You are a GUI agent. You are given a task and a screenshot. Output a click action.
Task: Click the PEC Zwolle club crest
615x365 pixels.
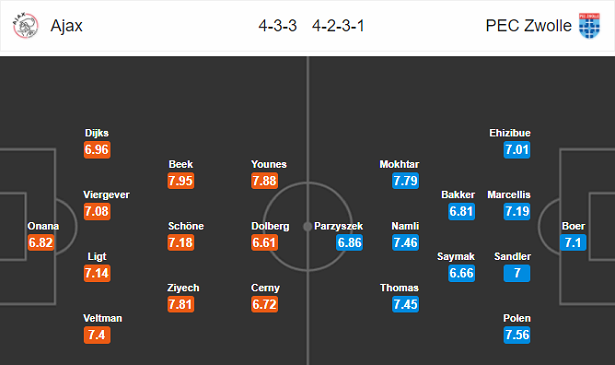click(x=590, y=25)
